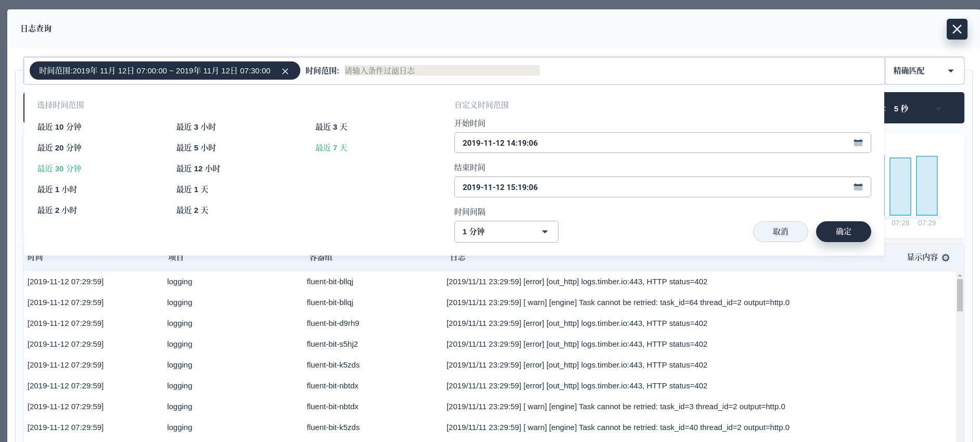Close the log query dialog
Viewport: 980px width, 442px height.
pyautogui.click(x=957, y=29)
